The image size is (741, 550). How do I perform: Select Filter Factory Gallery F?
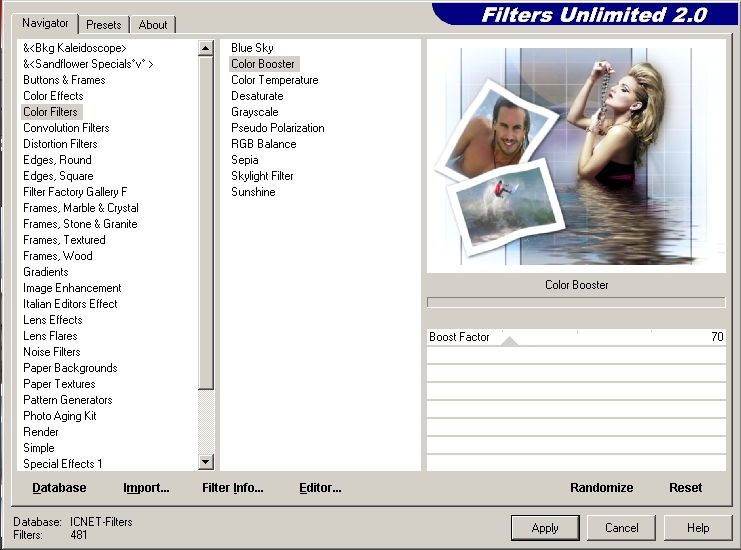pos(75,192)
